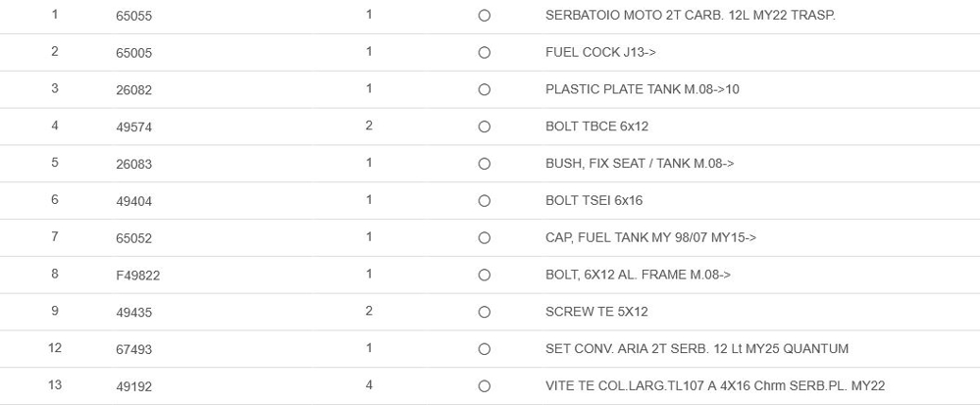Click the BOLT TSEI 6x16 description text

593,201
